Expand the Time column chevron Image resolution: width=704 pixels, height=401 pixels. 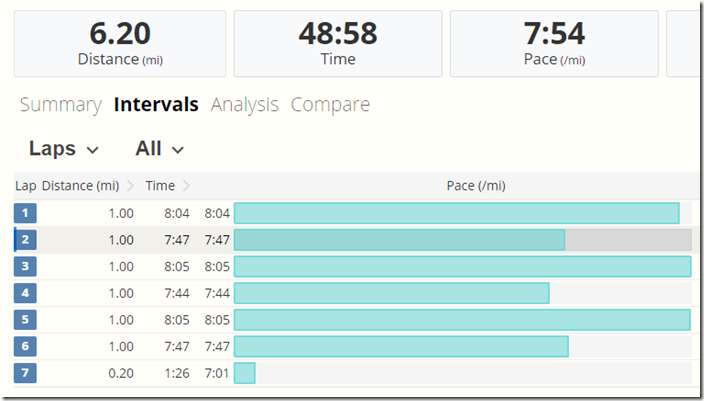[187, 186]
